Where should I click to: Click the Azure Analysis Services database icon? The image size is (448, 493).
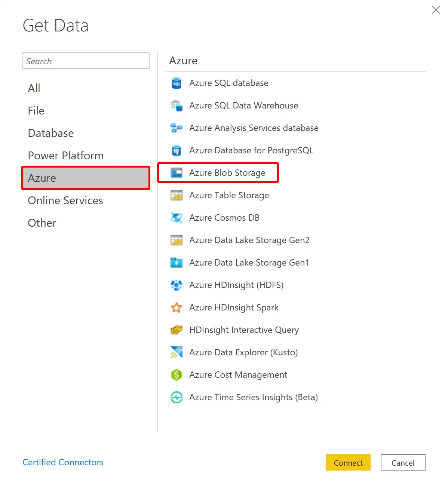pos(176,128)
